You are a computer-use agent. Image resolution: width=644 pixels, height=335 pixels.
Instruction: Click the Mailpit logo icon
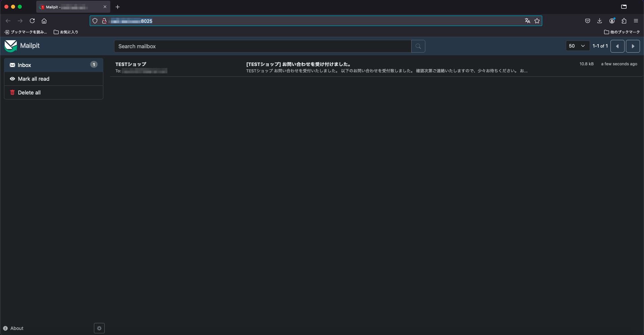[11, 46]
